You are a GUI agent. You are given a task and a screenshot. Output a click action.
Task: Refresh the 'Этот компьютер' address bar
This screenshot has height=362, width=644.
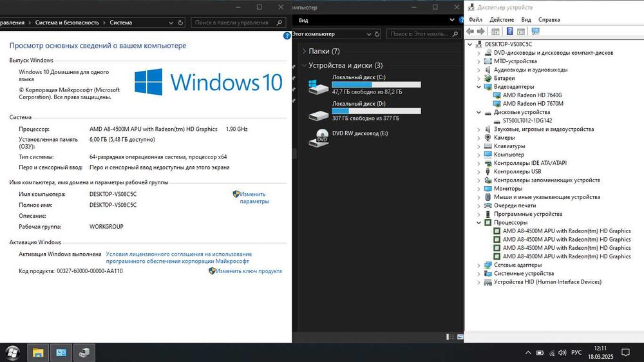pyautogui.click(x=377, y=34)
